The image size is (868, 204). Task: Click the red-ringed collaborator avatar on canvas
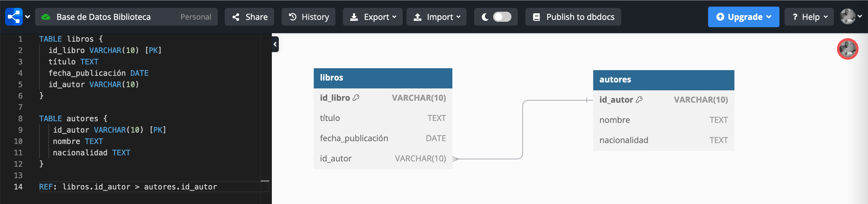coord(847,49)
